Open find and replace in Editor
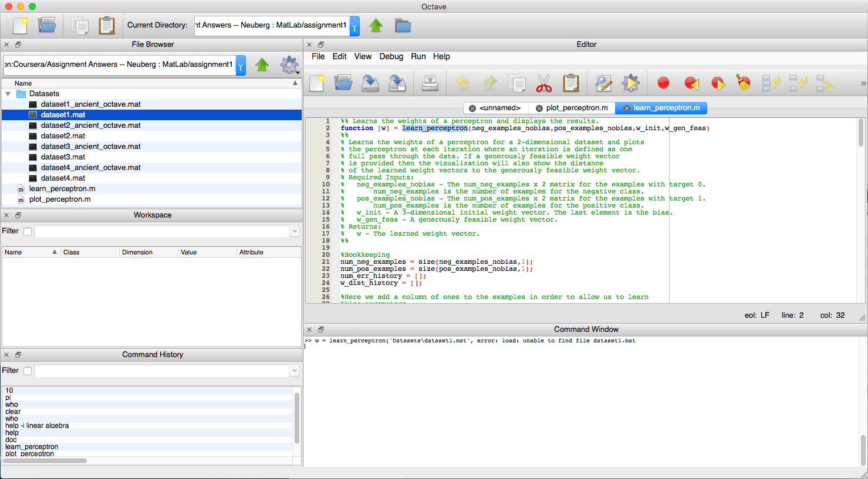The width and height of the screenshot is (868, 479). point(603,83)
